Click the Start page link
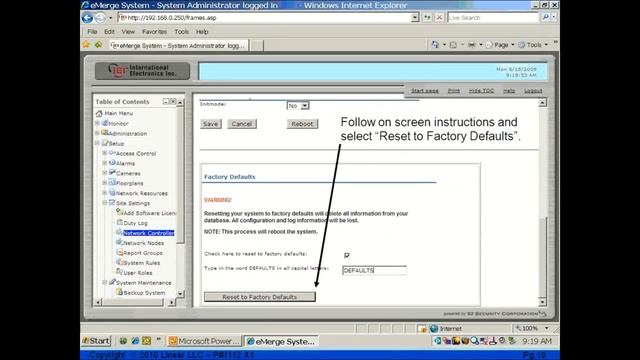This screenshot has height=360, width=640. click(424, 91)
